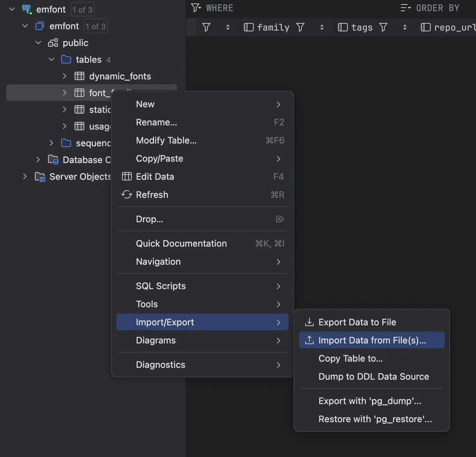This screenshot has height=457, width=476.
Task: Click the Refresh icon in the context menu
Action: coord(127,194)
